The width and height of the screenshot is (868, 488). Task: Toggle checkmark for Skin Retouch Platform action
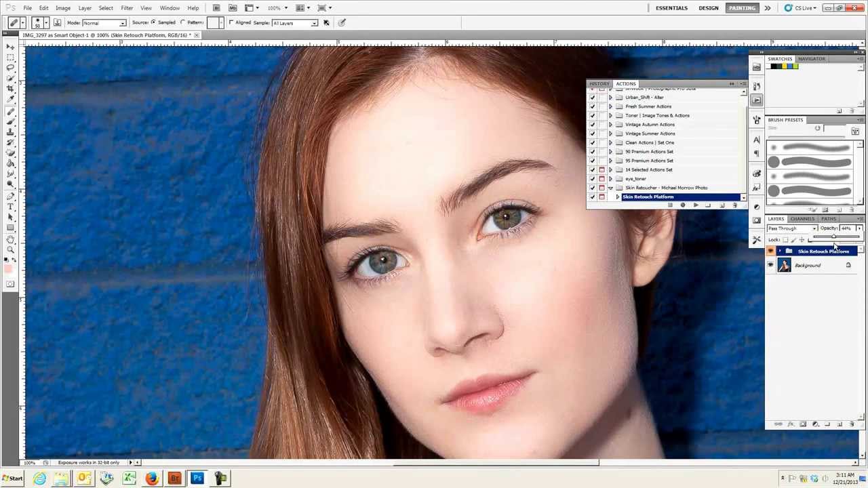coord(592,197)
